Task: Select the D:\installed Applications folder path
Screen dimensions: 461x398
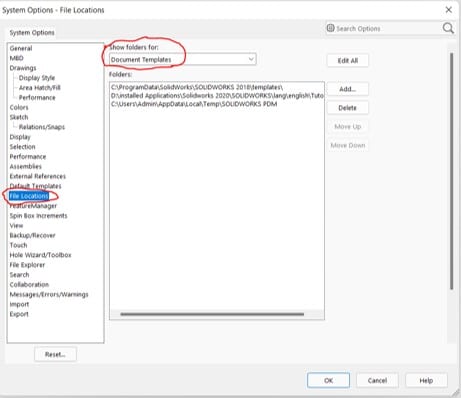Action: pyautogui.click(x=217, y=96)
